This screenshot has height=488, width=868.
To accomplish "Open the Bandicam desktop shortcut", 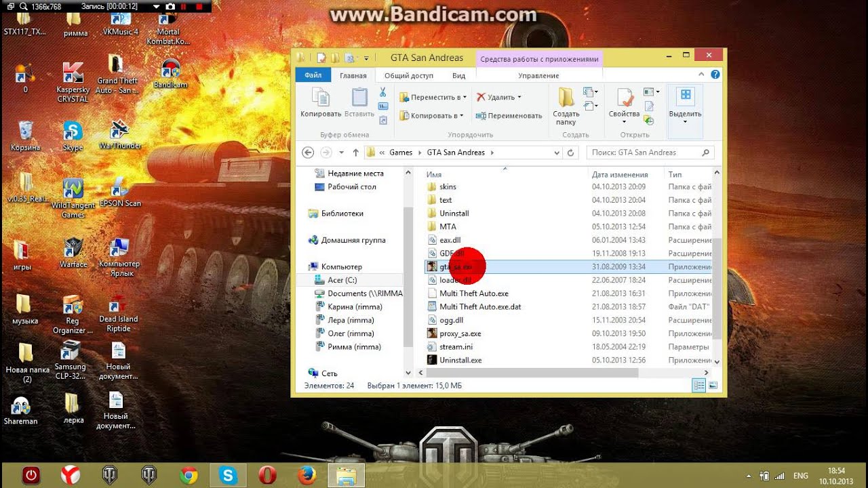I will point(170,75).
